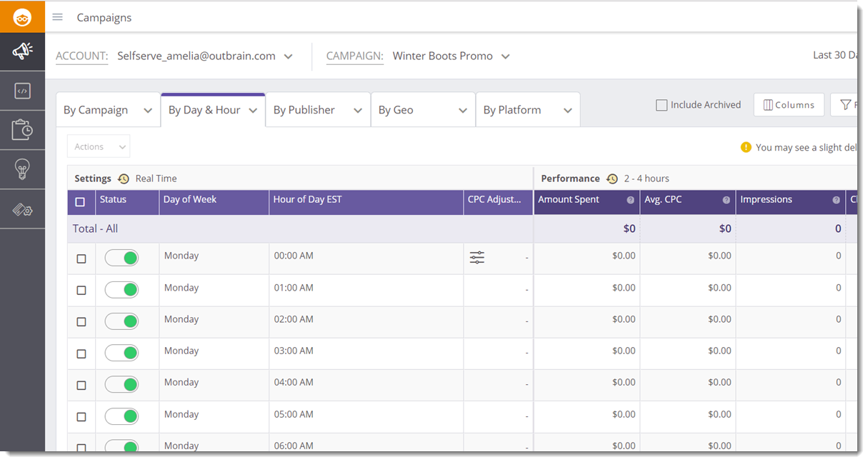This screenshot has height=462, width=868.
Task: Open the Winter Boots Promo campaign dropdown
Action: [505, 56]
